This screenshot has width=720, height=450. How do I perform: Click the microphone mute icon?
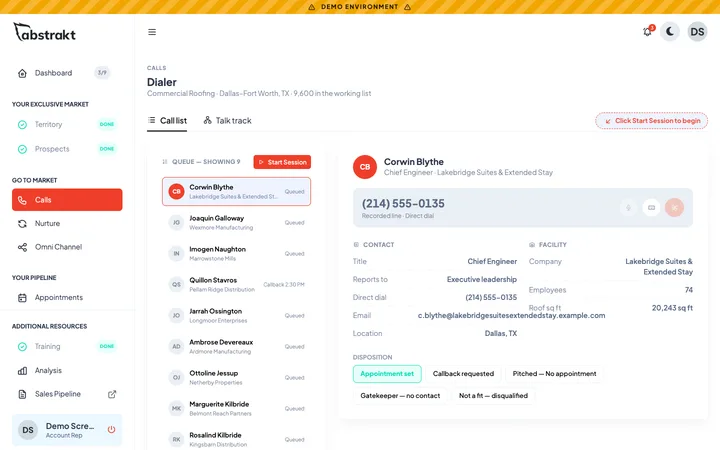[628, 208]
